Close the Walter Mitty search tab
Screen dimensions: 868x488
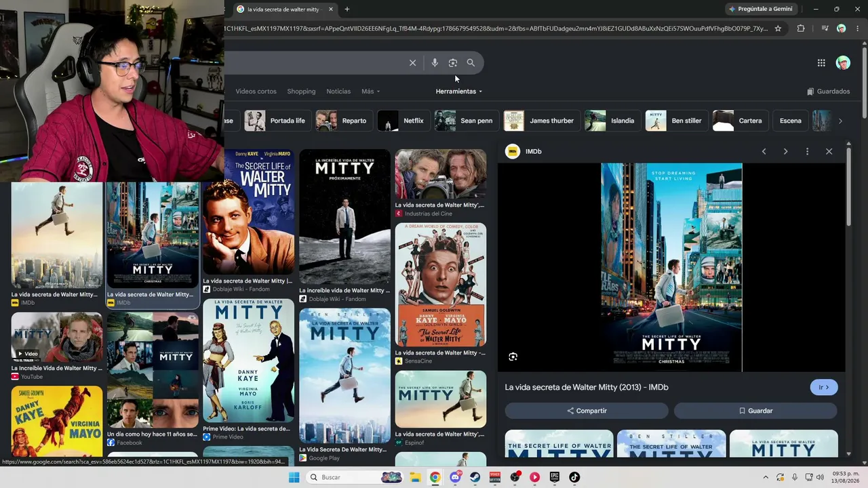coord(331,9)
